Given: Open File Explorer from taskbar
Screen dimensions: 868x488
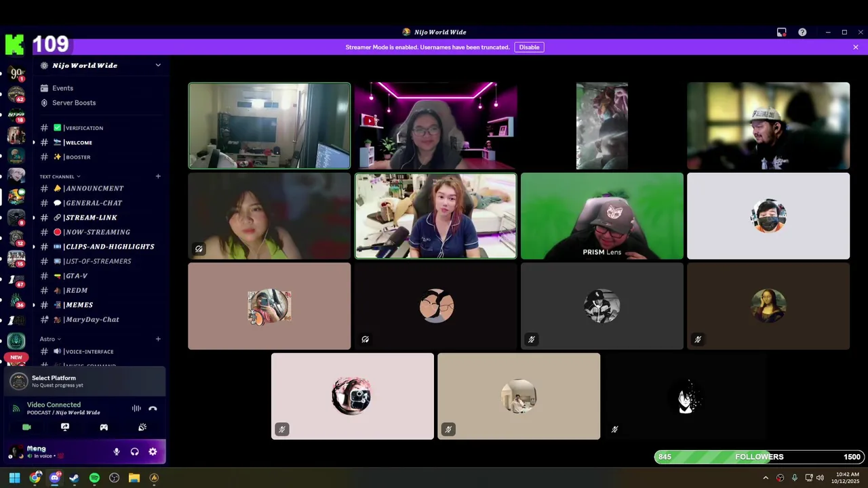Looking at the screenshot, I should tap(134, 478).
